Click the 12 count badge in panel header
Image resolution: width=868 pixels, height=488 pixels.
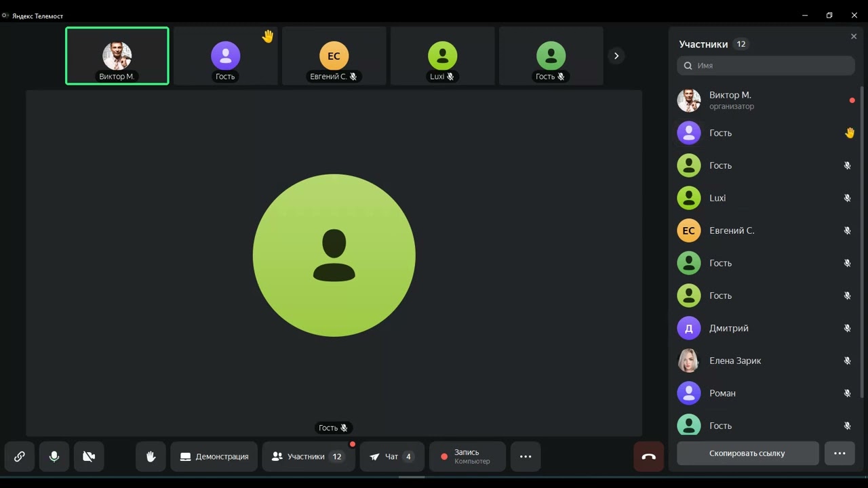click(x=741, y=44)
